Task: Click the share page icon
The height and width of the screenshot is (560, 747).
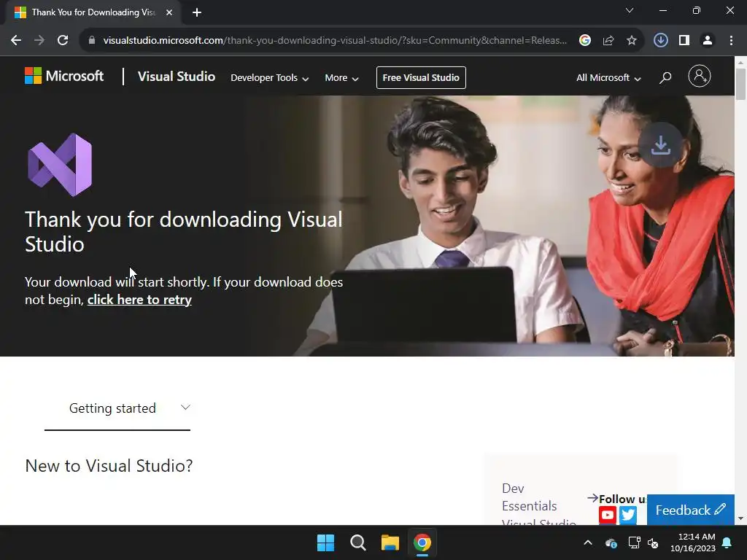Action: coord(608,41)
